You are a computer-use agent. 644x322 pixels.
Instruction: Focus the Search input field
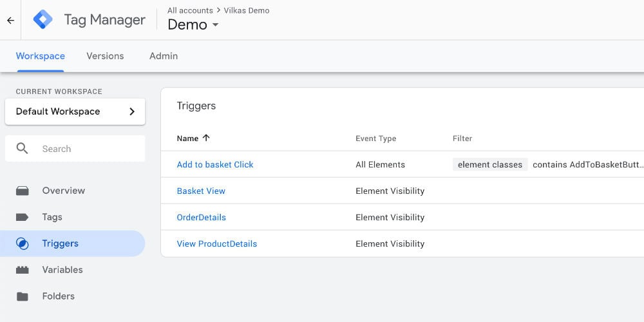(75, 149)
